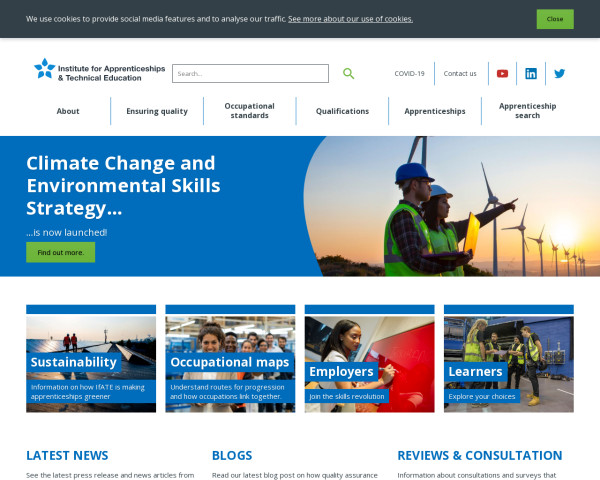
Task: Open the Sustainability card
Action: click(91, 359)
